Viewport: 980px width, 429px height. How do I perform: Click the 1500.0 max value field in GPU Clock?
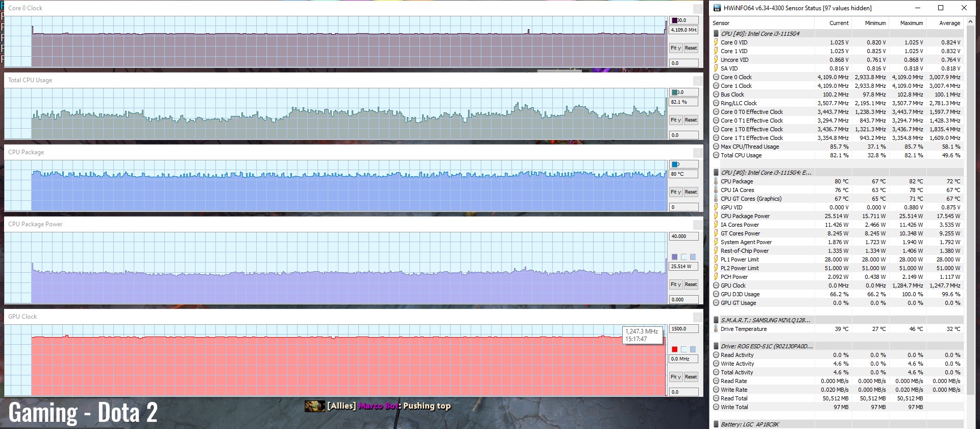683,329
